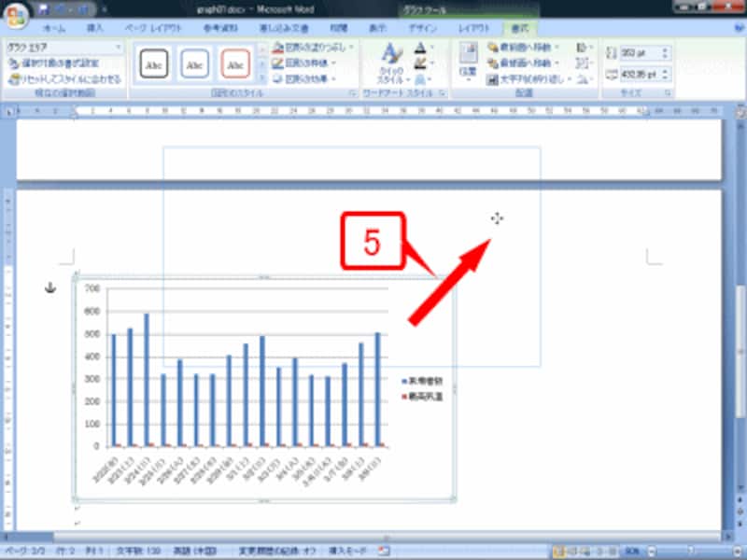Click the shape height input field

click(x=640, y=53)
